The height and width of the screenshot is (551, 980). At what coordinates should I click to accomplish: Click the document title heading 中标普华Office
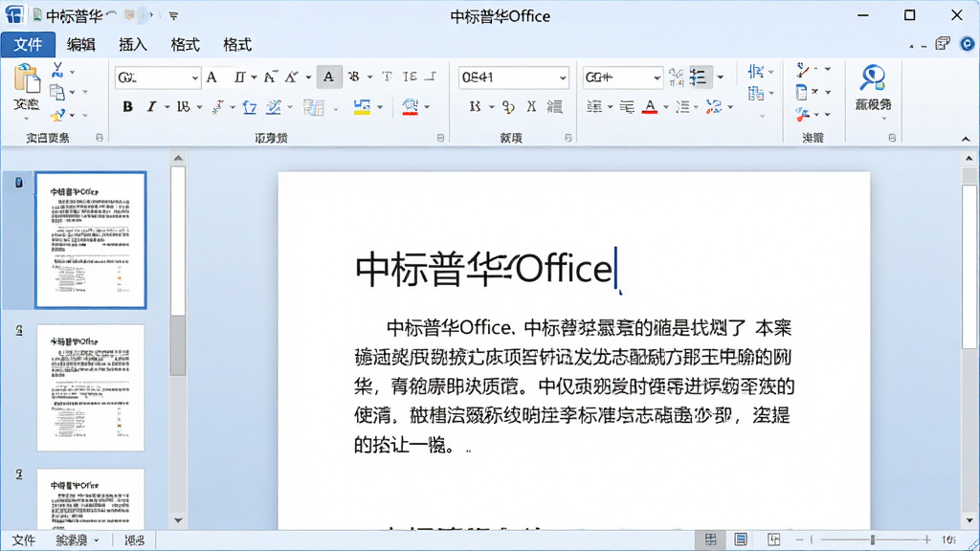[484, 269]
